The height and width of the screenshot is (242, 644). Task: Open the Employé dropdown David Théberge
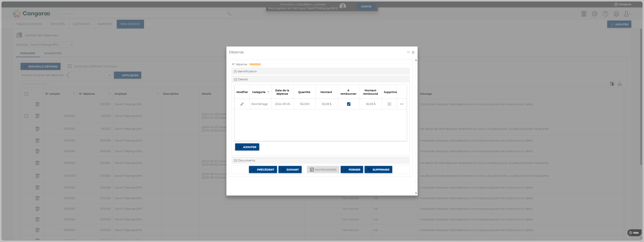52,45
